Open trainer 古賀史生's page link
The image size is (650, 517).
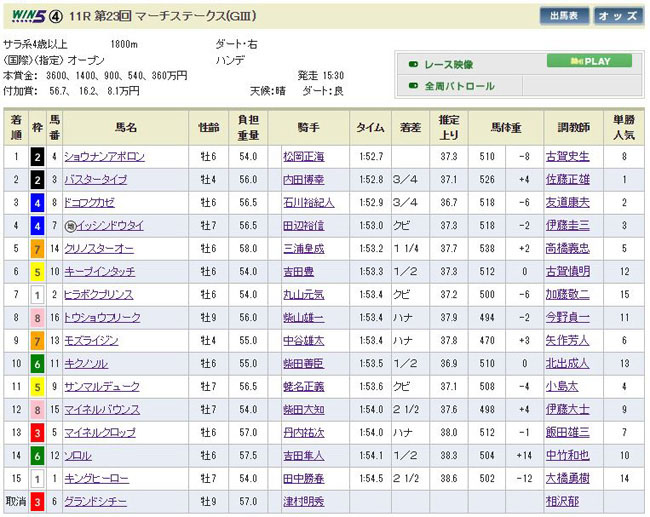(567, 157)
